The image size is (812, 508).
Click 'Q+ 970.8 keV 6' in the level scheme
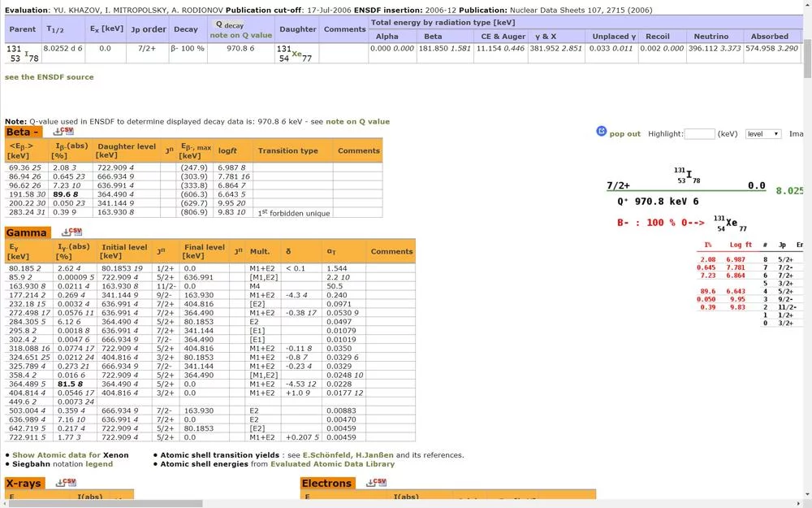coord(658,201)
